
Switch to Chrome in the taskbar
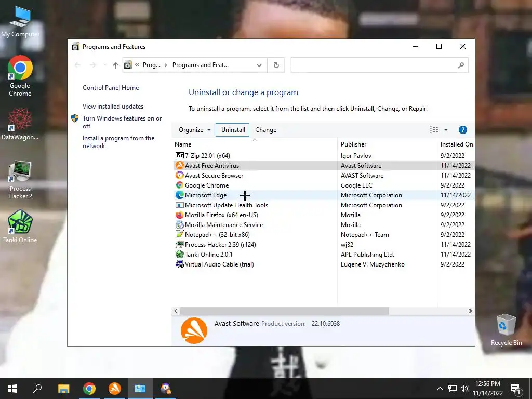(x=89, y=389)
